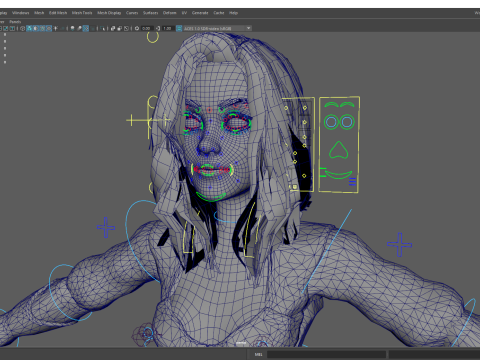Select the yellow circle control above the head

click(x=153, y=37)
